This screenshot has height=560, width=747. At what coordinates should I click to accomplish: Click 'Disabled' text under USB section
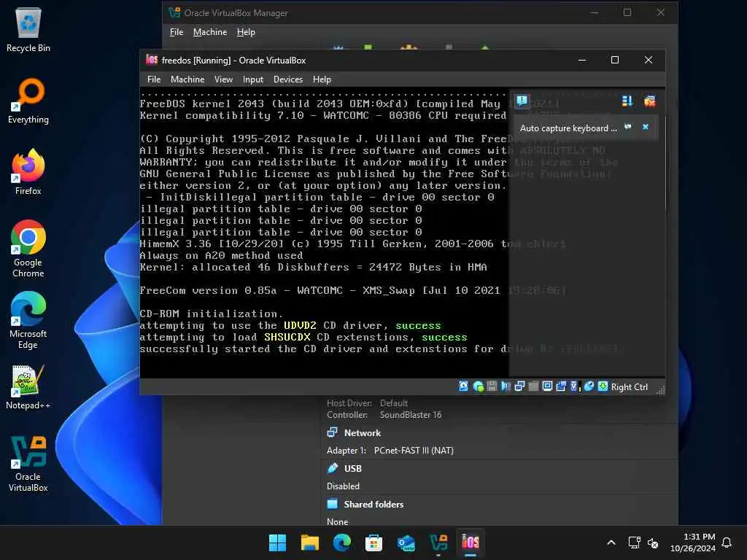[343, 486]
